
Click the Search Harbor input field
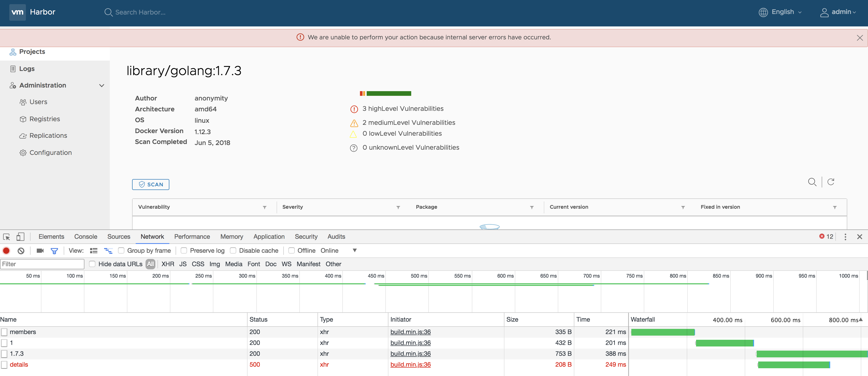tap(140, 12)
